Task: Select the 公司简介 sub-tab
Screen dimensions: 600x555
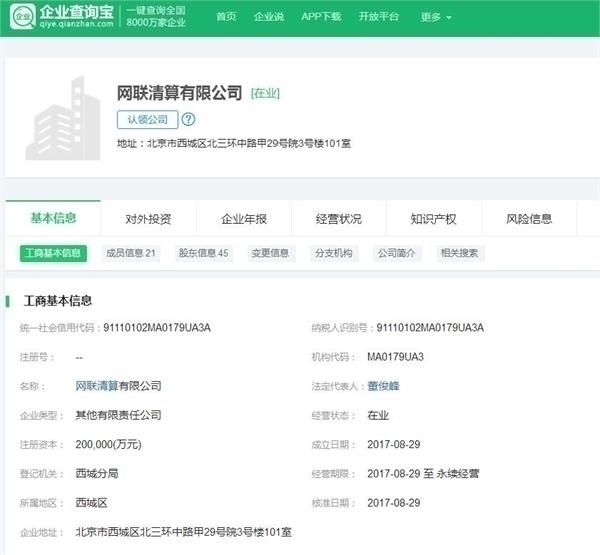Action: (397, 253)
